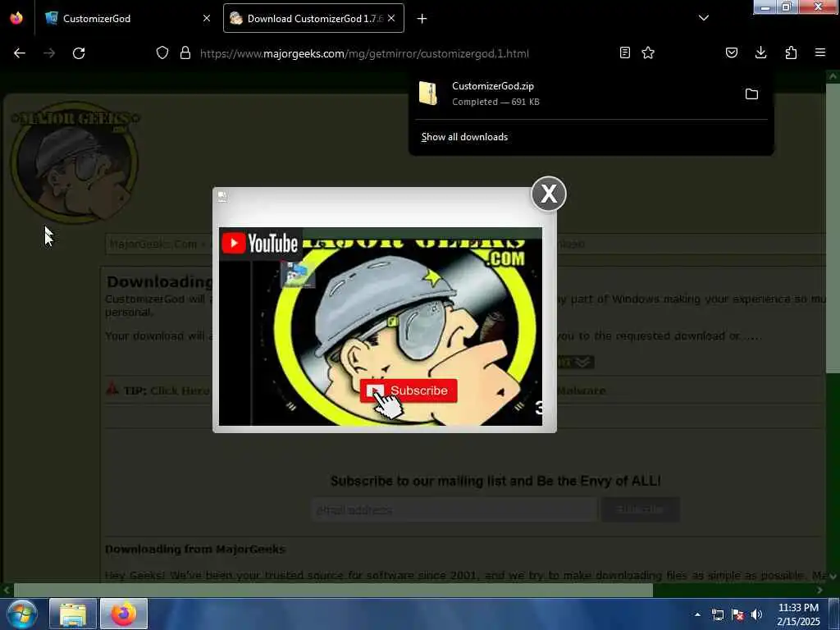Expand the list all tabs chevron

704,18
